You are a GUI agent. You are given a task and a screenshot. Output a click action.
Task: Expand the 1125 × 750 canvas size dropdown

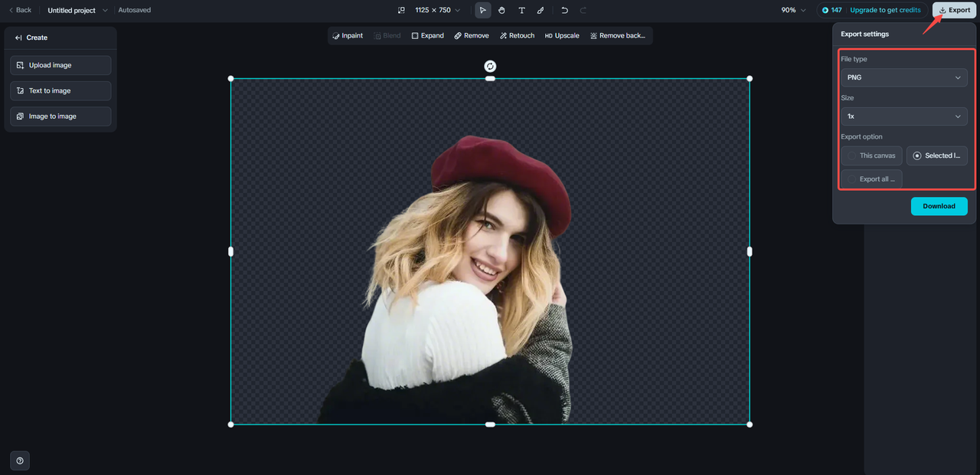438,10
